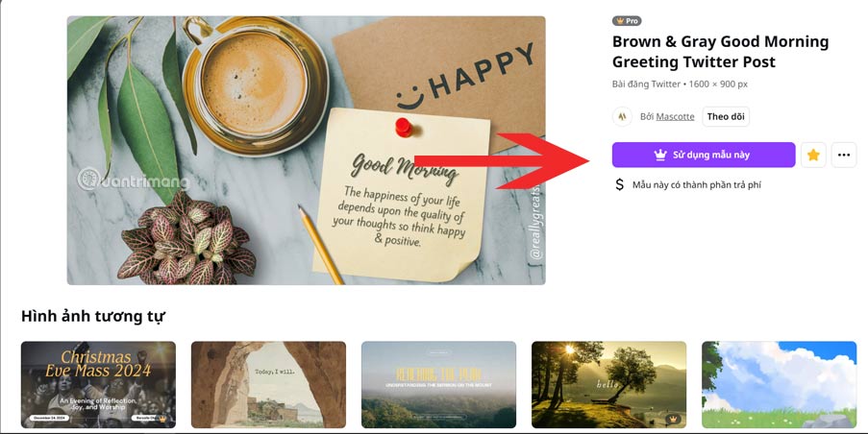Click the Mascotte creator avatar icon

tap(622, 116)
